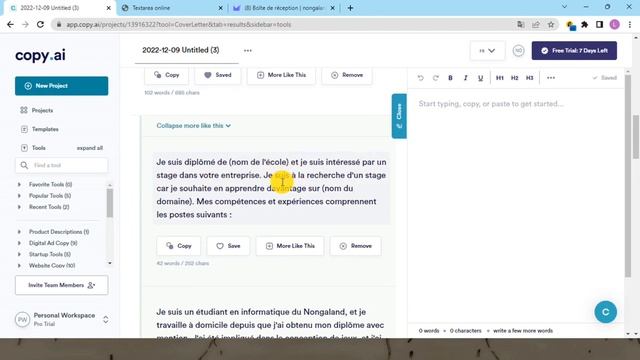Screen dimensions: 640x360
Task: Focus the Find a tool search field
Action: coord(62,165)
